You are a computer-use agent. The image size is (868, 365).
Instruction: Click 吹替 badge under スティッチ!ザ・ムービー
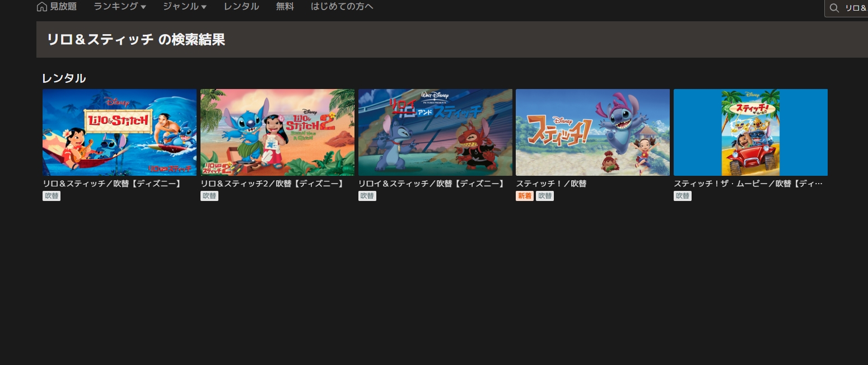click(x=683, y=196)
